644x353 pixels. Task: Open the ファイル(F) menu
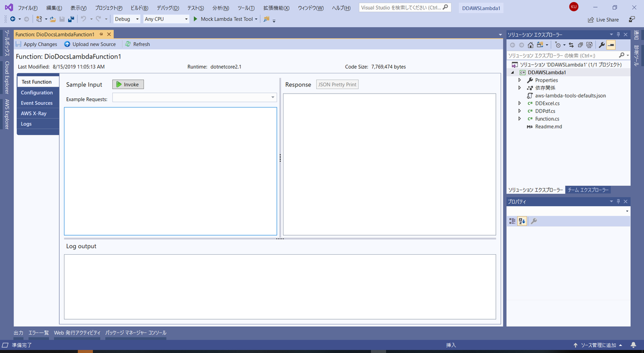28,8
